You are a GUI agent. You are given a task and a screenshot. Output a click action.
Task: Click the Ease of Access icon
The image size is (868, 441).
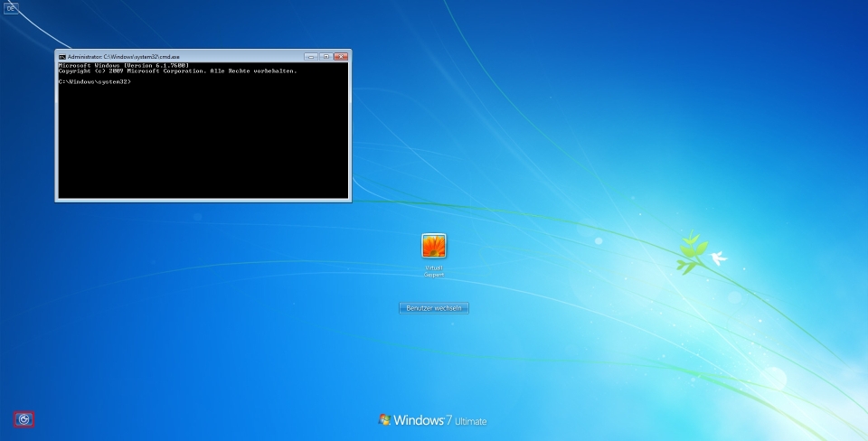click(x=24, y=419)
